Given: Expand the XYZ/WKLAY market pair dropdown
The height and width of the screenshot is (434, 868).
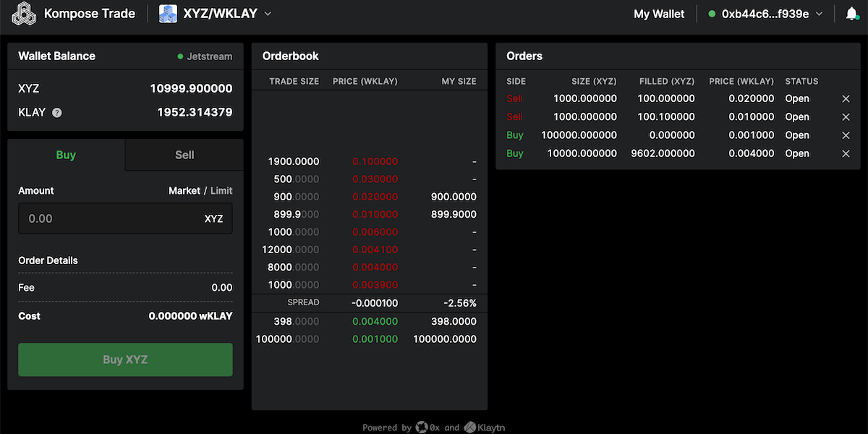Looking at the screenshot, I should coord(268,14).
